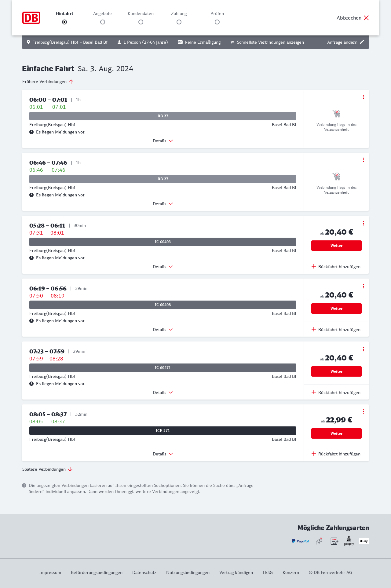Expand Details for IC 60408 connection

point(163,330)
